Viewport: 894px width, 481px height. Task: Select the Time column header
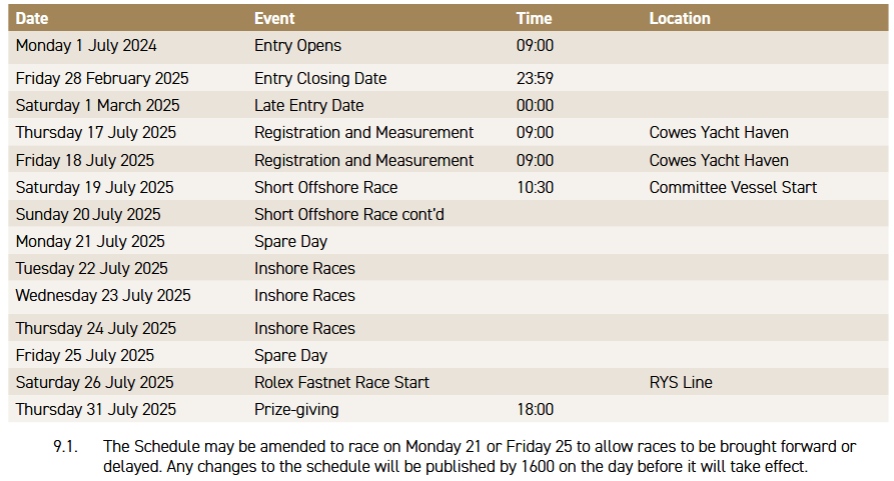(534, 18)
